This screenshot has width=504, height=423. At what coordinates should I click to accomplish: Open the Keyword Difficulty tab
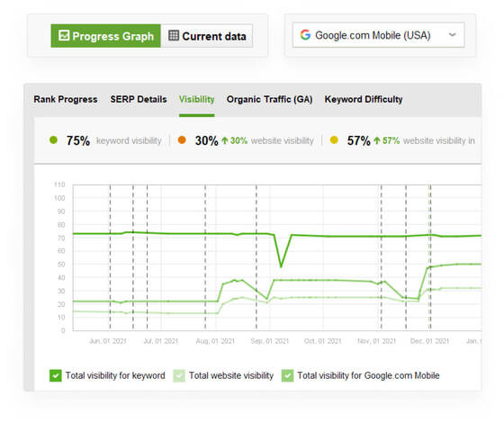point(364,99)
